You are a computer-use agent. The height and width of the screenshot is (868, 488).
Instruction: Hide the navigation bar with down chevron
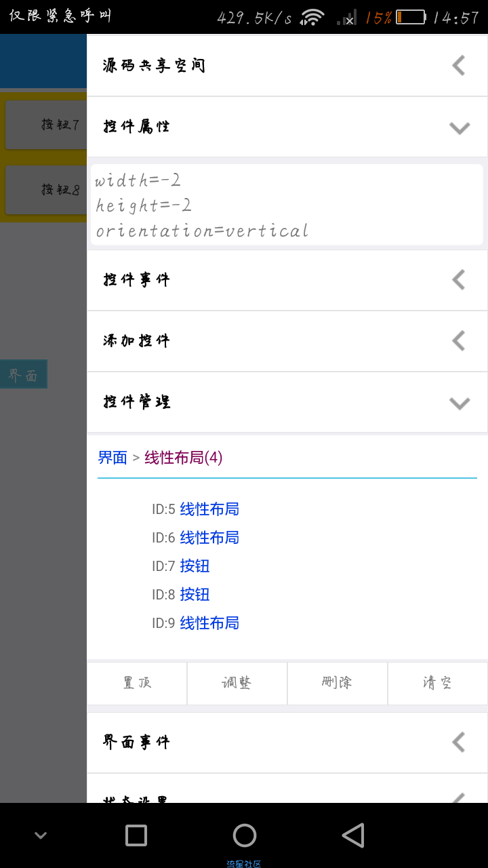click(x=41, y=835)
